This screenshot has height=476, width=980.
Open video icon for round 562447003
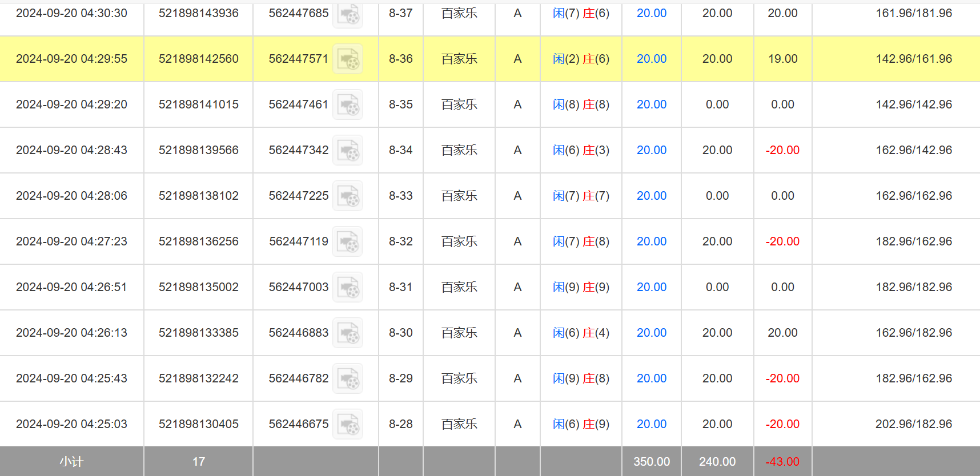click(x=348, y=287)
